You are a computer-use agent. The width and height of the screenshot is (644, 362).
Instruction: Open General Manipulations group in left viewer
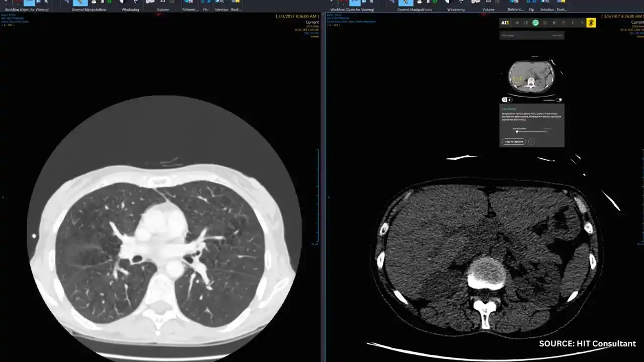tap(89, 10)
